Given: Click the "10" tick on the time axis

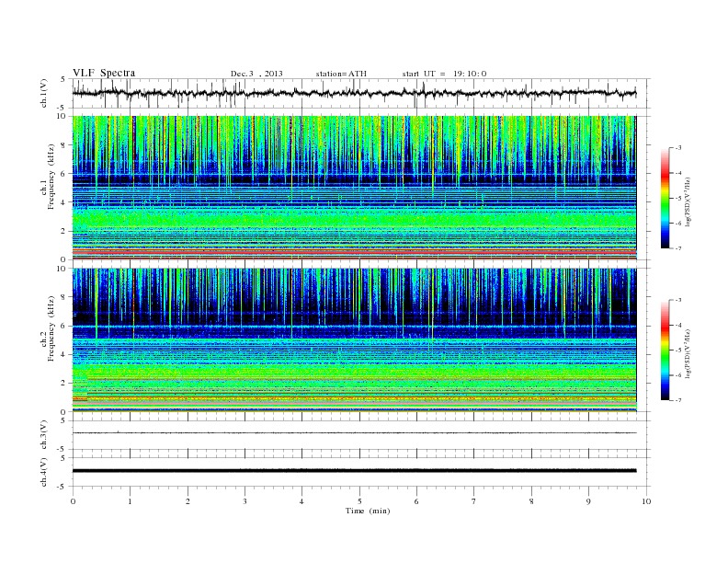Looking at the screenshot, I should (646, 501).
